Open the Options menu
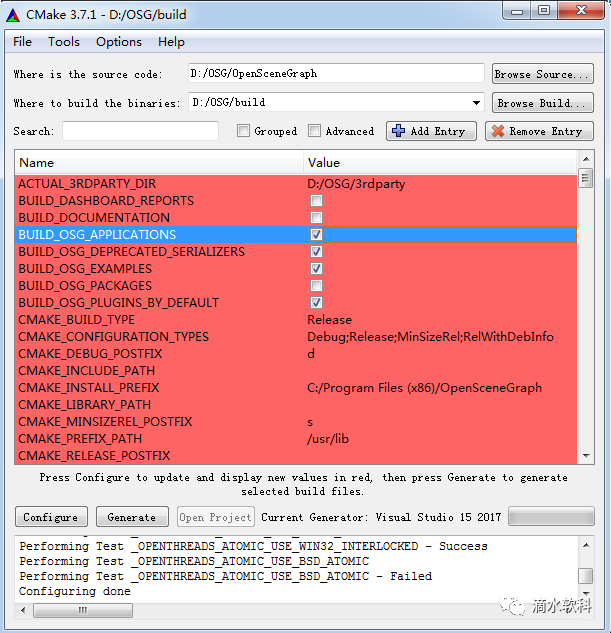The width and height of the screenshot is (611, 633). point(119,42)
